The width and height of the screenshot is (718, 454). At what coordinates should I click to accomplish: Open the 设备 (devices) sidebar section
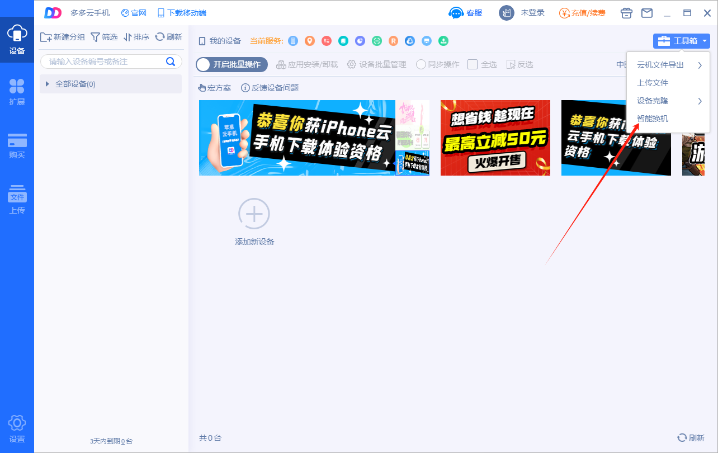[x=17, y=40]
